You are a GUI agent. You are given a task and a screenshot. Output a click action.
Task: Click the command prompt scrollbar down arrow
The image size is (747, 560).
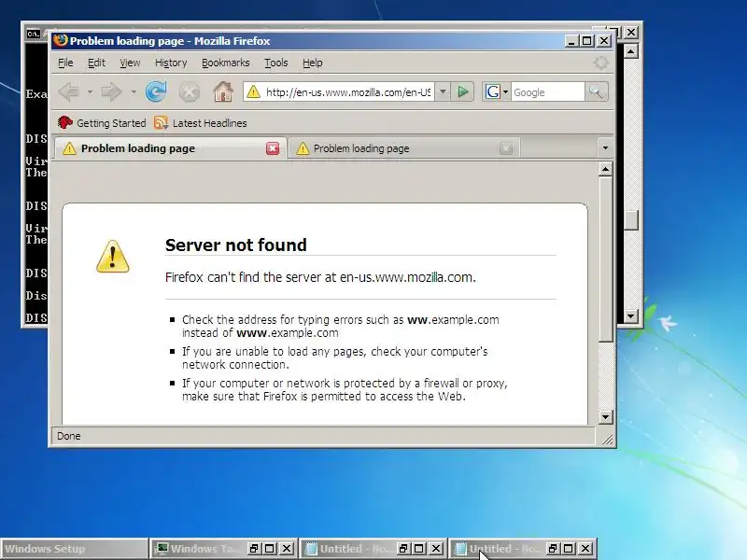[x=631, y=315]
